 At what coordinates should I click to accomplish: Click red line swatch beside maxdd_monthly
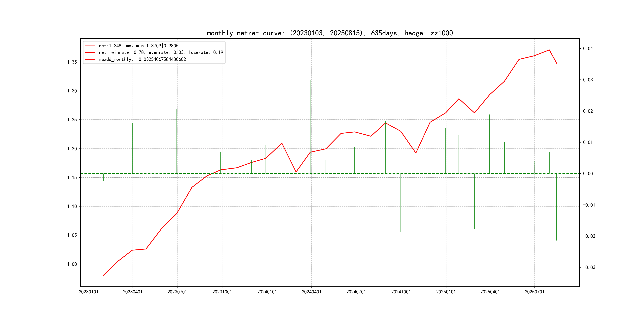90,59
